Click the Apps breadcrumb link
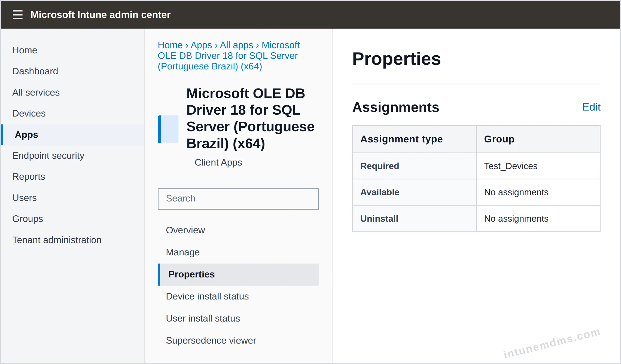Image resolution: width=621 pixels, height=364 pixels. pos(201,45)
